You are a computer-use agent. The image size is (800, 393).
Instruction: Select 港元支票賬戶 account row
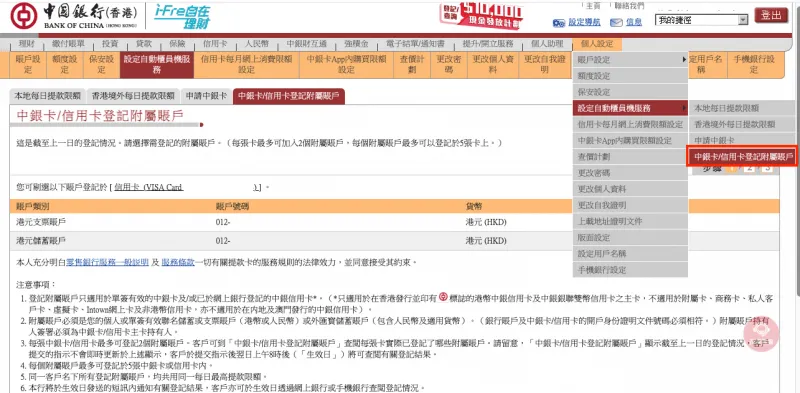(x=394, y=222)
